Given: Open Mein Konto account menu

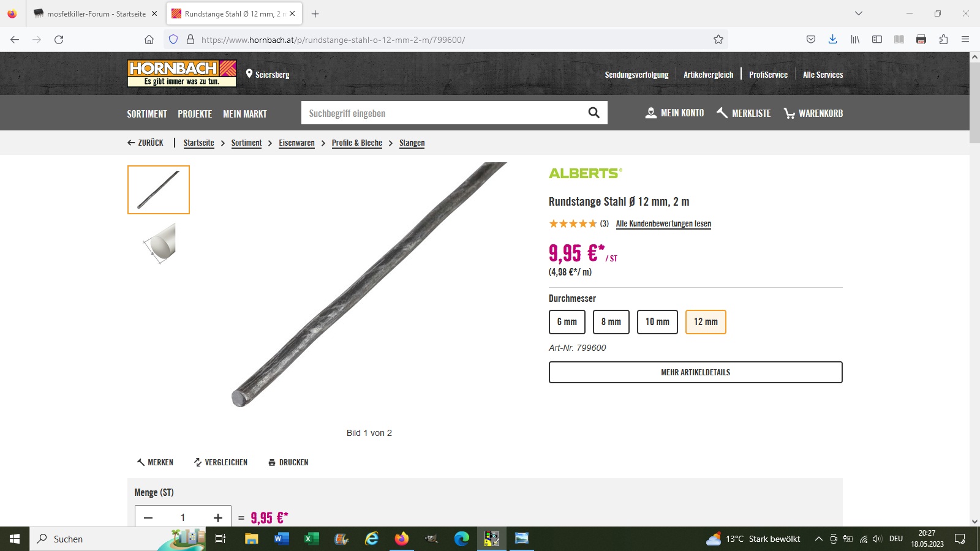Looking at the screenshot, I should [x=675, y=113].
